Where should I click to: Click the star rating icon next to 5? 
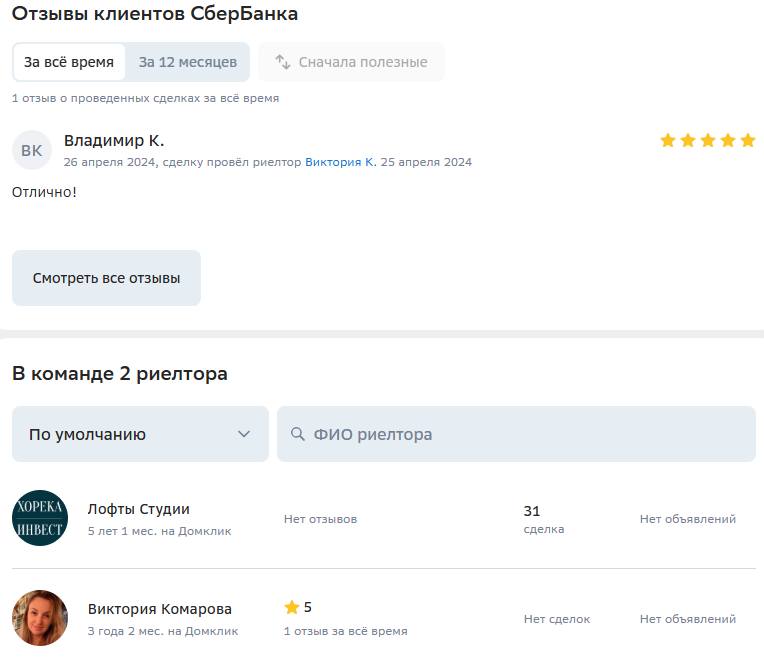[x=291, y=607]
